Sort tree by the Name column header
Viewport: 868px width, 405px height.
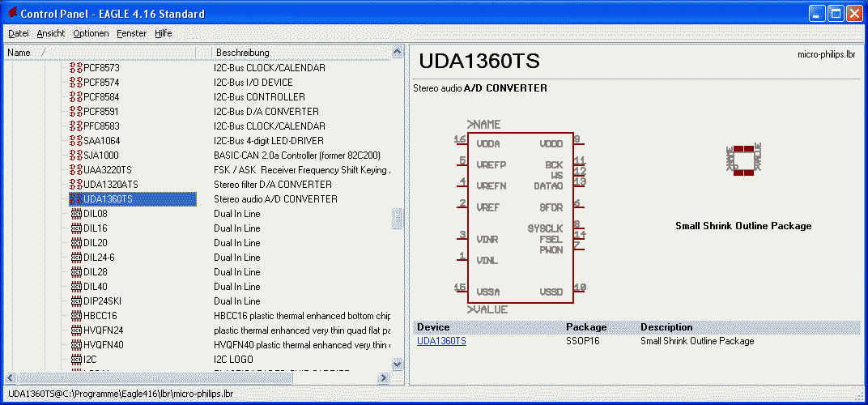(100, 52)
